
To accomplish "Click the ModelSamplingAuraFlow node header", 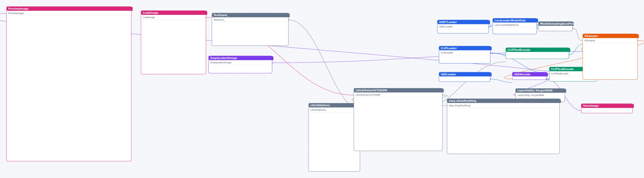I will pos(556,24).
